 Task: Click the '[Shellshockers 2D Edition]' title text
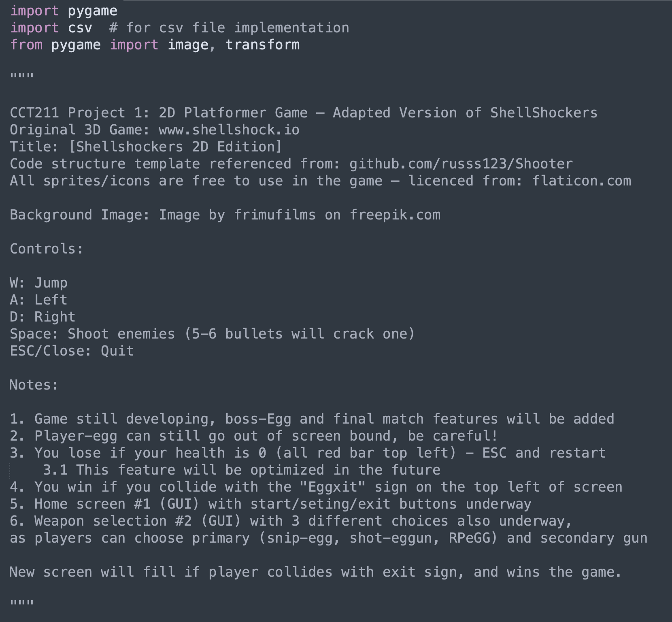click(x=175, y=147)
